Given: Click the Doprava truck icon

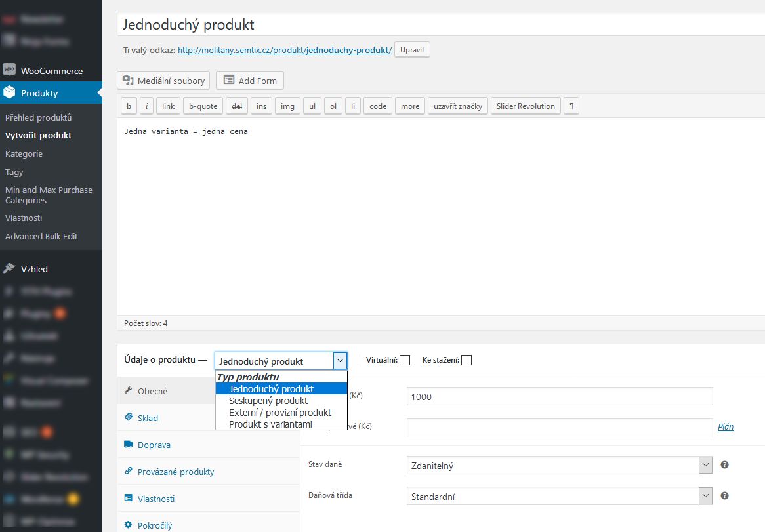Looking at the screenshot, I should (x=129, y=445).
